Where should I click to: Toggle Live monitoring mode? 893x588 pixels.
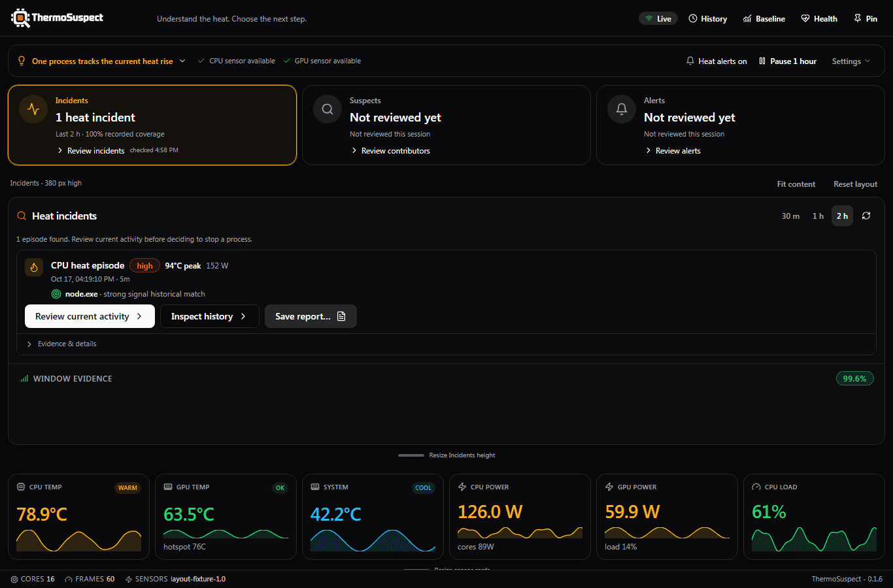coord(658,18)
